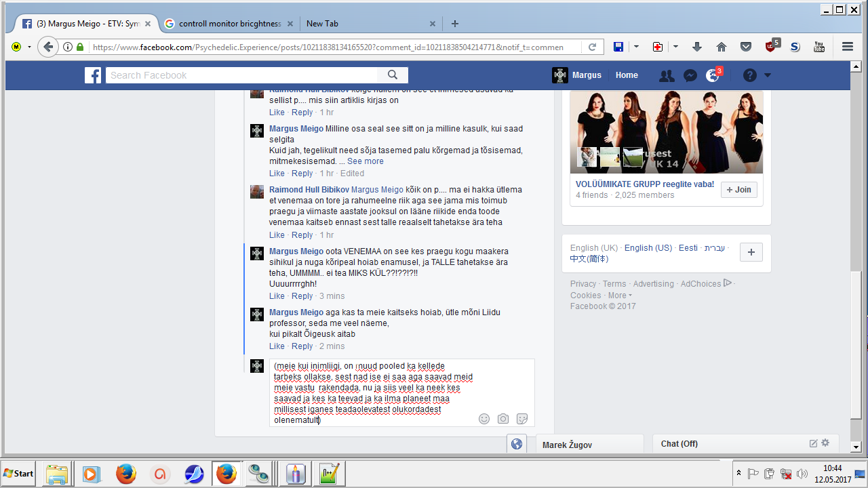
Task: Click the red cross toolbar extension icon
Action: (x=657, y=47)
